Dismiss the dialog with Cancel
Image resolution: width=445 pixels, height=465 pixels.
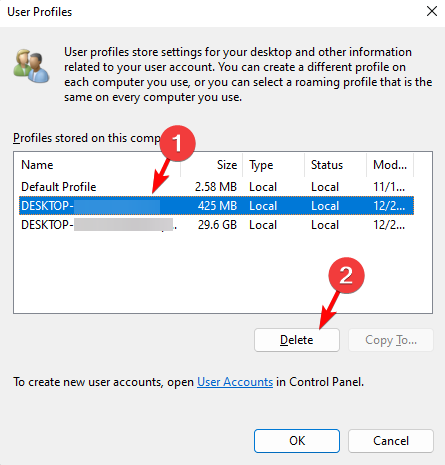pos(391,441)
